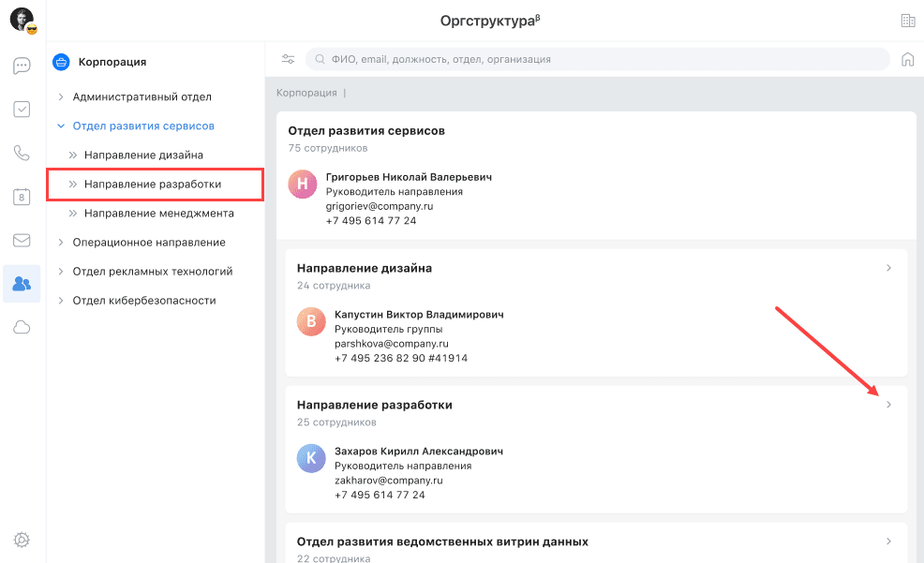
Task: Click email zakharov@company.ru
Action: click(x=389, y=480)
